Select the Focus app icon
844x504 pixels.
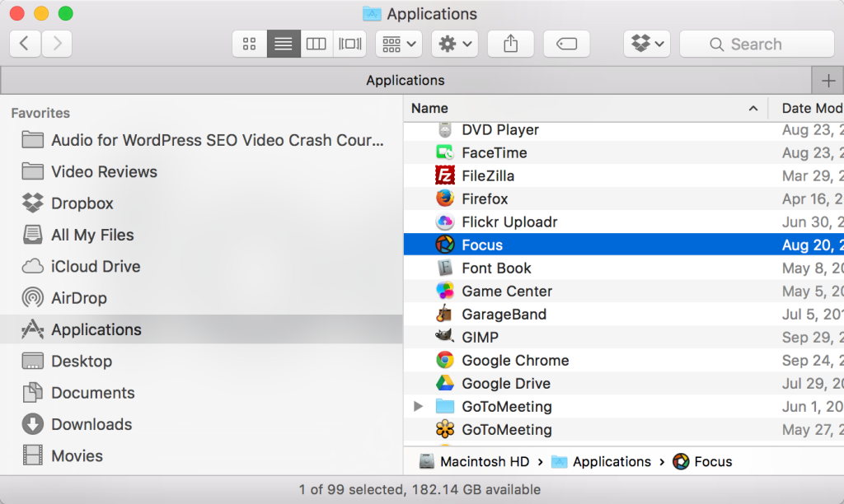click(x=444, y=245)
